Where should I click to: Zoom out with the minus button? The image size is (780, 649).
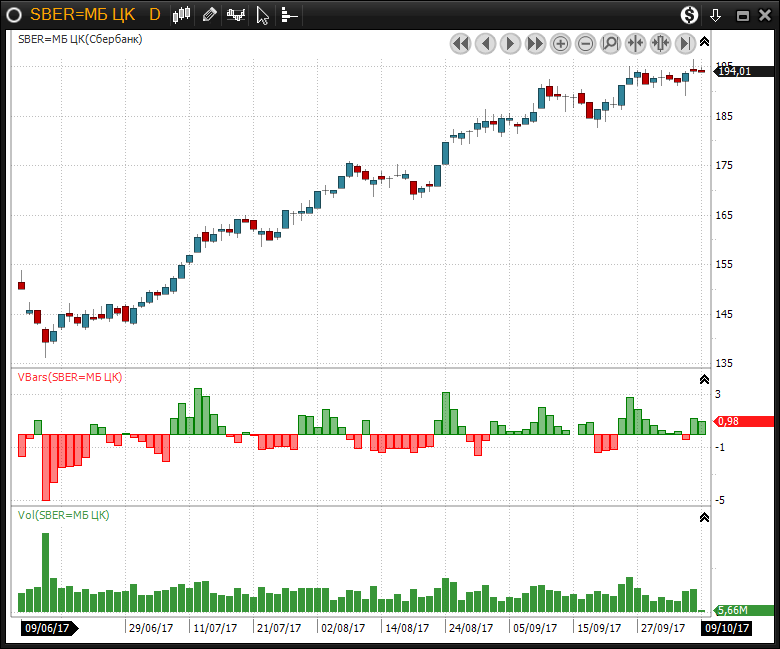click(x=585, y=43)
